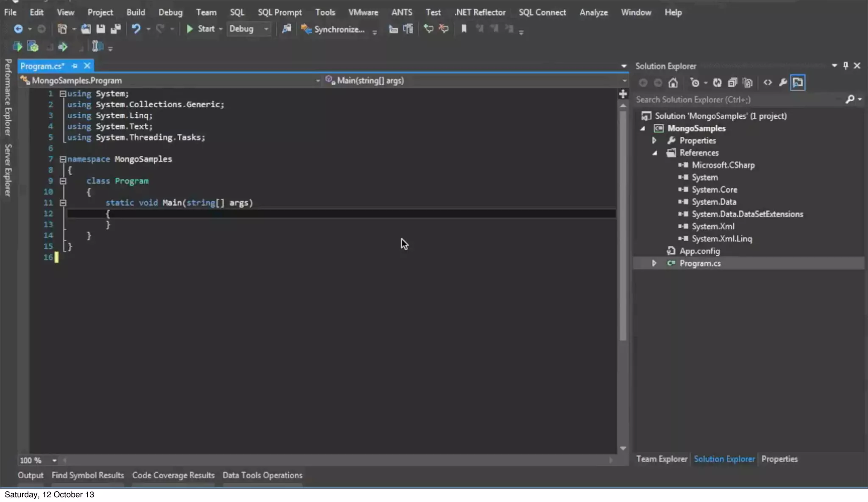
Task: Click the first green arrow icon in second toolbar row
Action: (17, 47)
